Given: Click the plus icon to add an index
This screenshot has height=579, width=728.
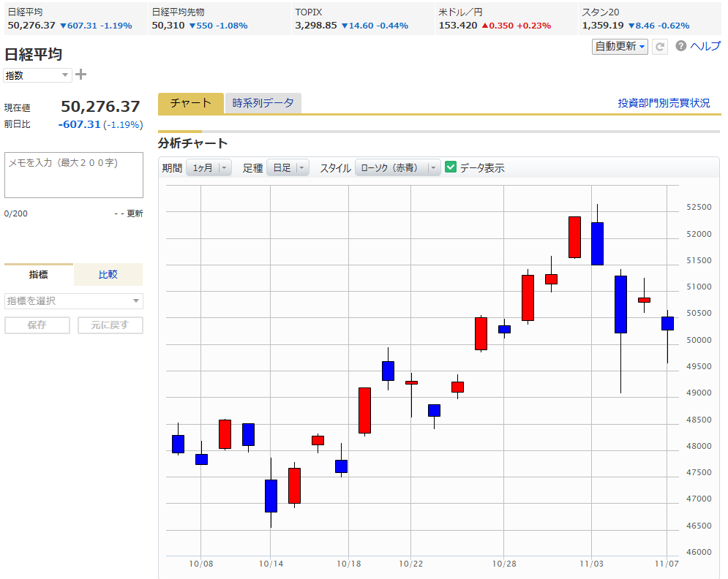Looking at the screenshot, I should [x=81, y=75].
